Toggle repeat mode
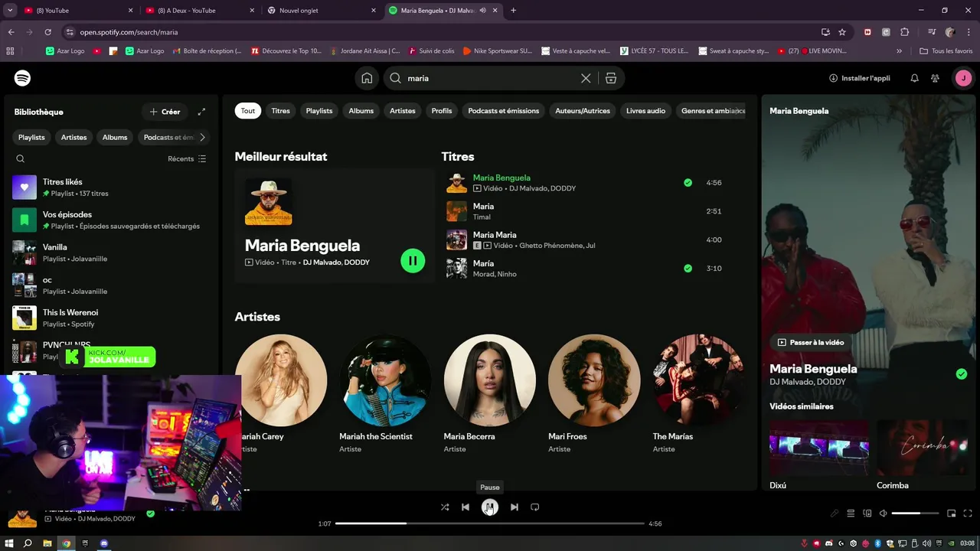 [535, 507]
